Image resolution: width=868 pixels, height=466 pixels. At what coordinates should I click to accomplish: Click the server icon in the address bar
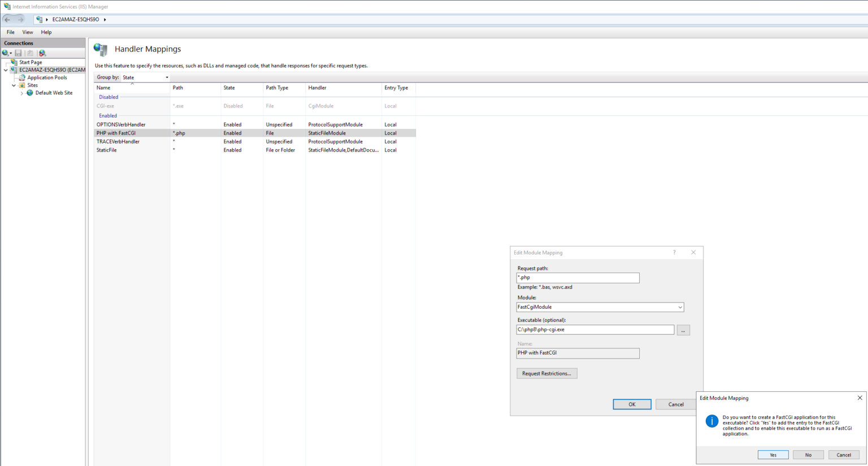(39, 19)
